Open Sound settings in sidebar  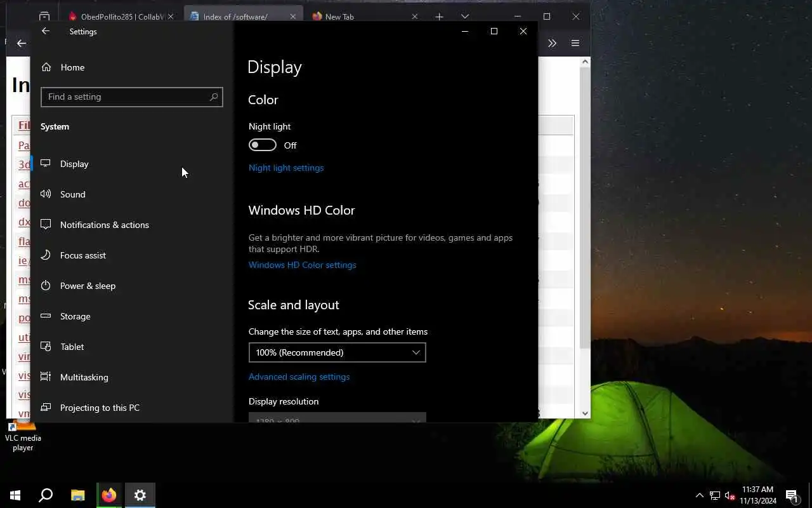pos(131,194)
